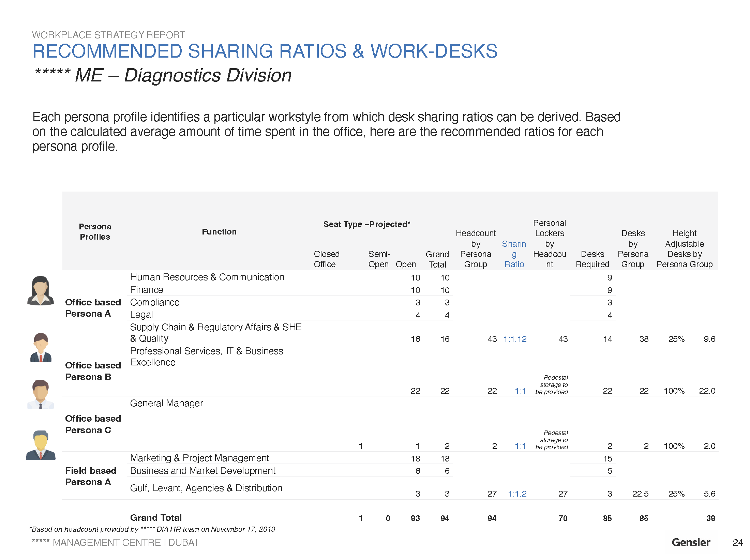Image resolution: width=750 pixels, height=560 pixels.
Task: Click the blue Sharing Ratio column header
Action: (514, 254)
